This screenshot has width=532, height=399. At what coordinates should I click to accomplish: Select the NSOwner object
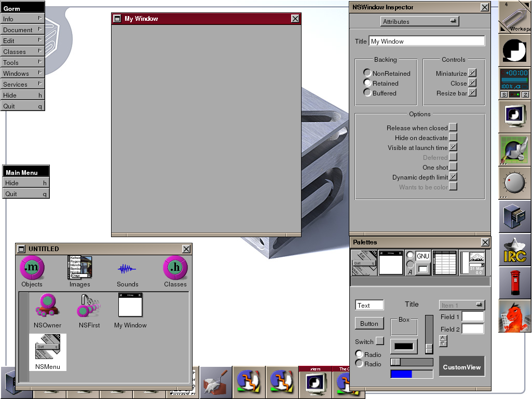(x=47, y=310)
